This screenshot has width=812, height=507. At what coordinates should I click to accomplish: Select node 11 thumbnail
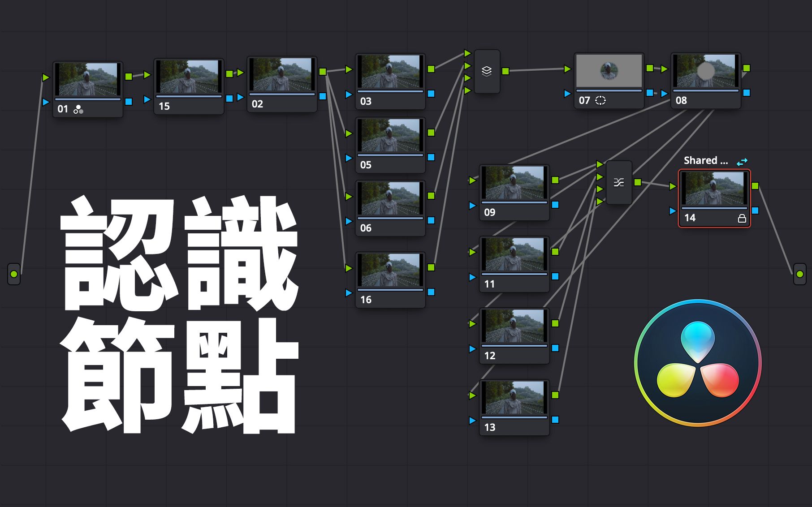click(514, 254)
